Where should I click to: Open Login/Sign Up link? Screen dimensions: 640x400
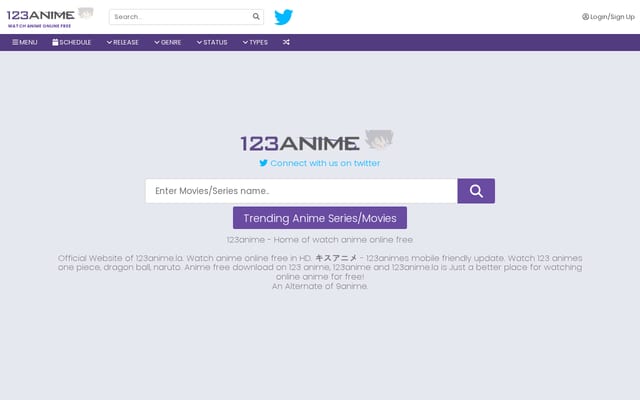click(x=608, y=17)
